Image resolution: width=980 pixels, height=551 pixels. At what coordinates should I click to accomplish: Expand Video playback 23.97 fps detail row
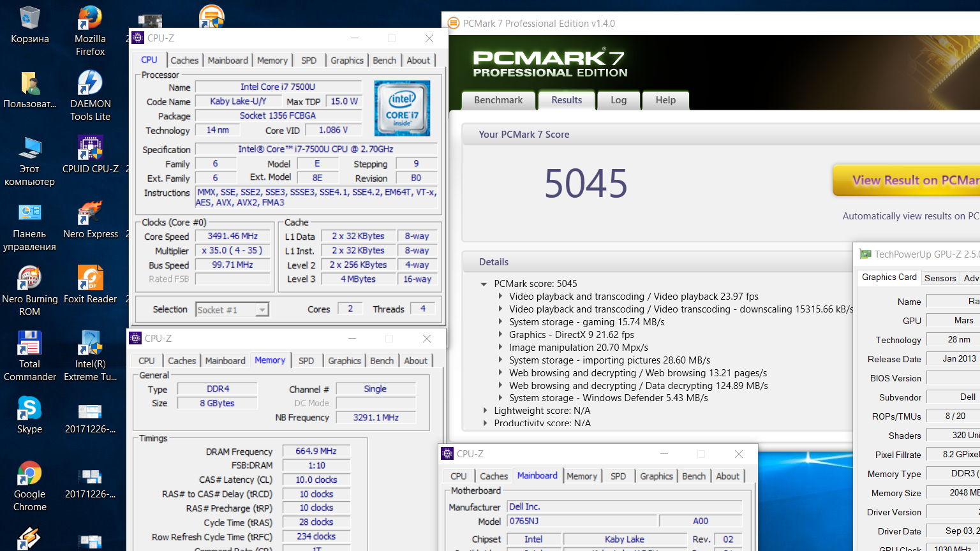coord(500,297)
